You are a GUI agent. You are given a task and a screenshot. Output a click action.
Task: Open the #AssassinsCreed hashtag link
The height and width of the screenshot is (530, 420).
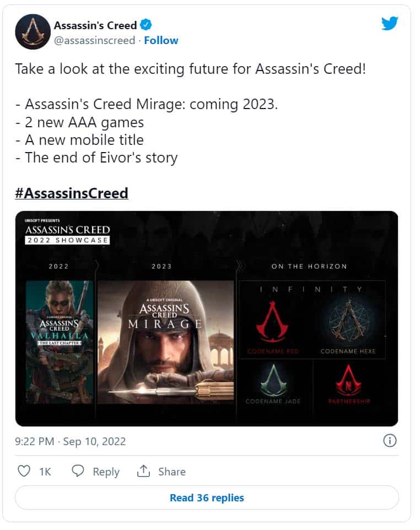pos(72,193)
